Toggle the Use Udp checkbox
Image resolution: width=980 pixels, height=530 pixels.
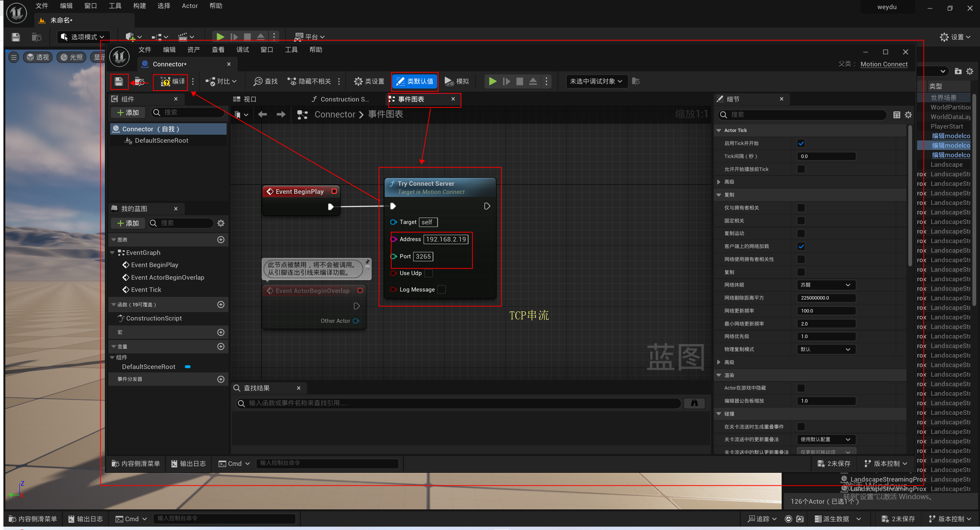[429, 273]
